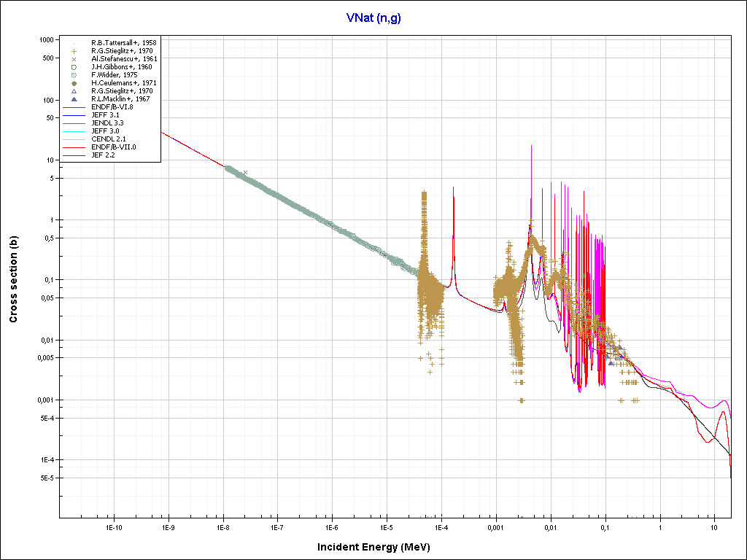Click the Incident Energy (MeV) axis title
Viewport: 747px width, 560px height.
click(379, 547)
